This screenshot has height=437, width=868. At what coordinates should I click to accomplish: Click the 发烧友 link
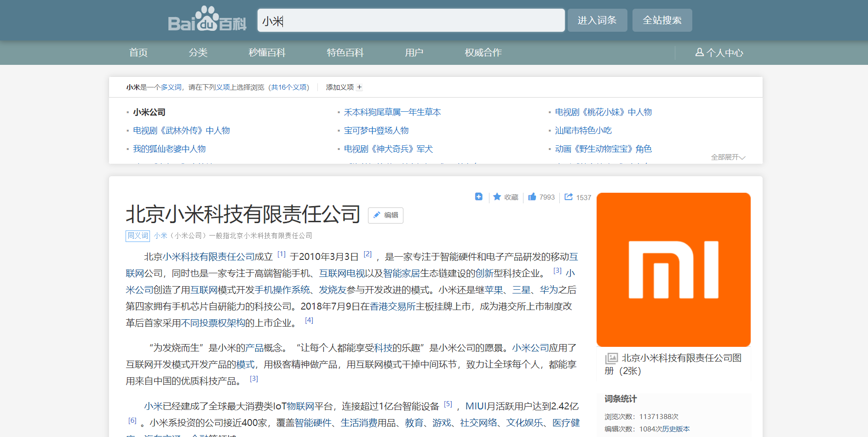(333, 290)
